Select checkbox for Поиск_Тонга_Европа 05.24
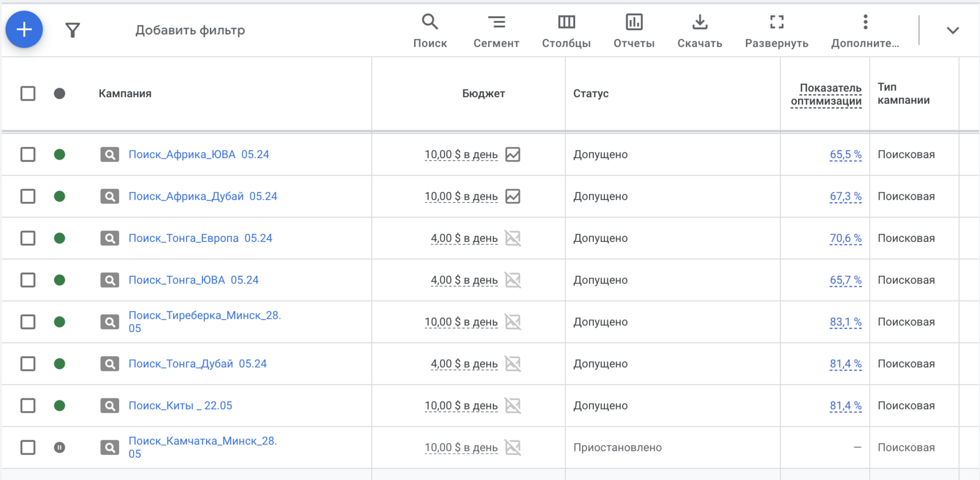980x480 pixels. [x=28, y=238]
